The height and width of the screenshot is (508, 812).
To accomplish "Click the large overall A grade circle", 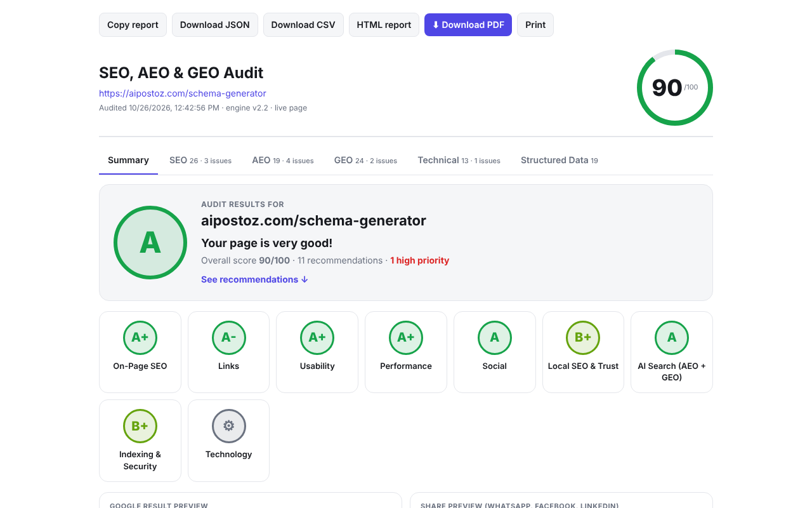I will [x=150, y=243].
